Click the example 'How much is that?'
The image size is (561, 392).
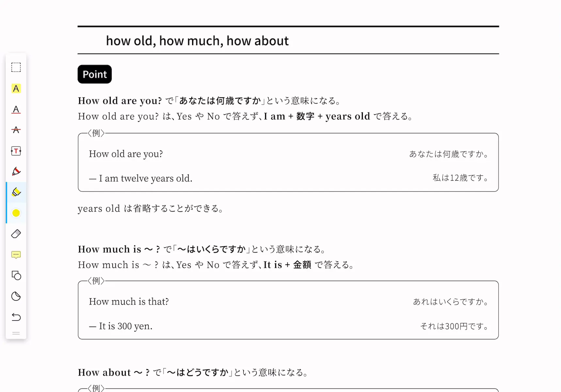pyautogui.click(x=129, y=302)
